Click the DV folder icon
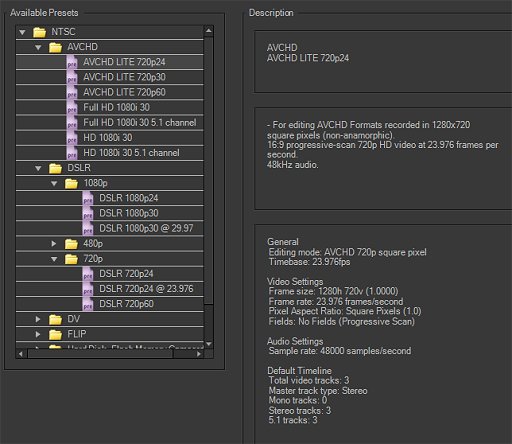The width and height of the screenshot is (512, 444). click(x=55, y=319)
